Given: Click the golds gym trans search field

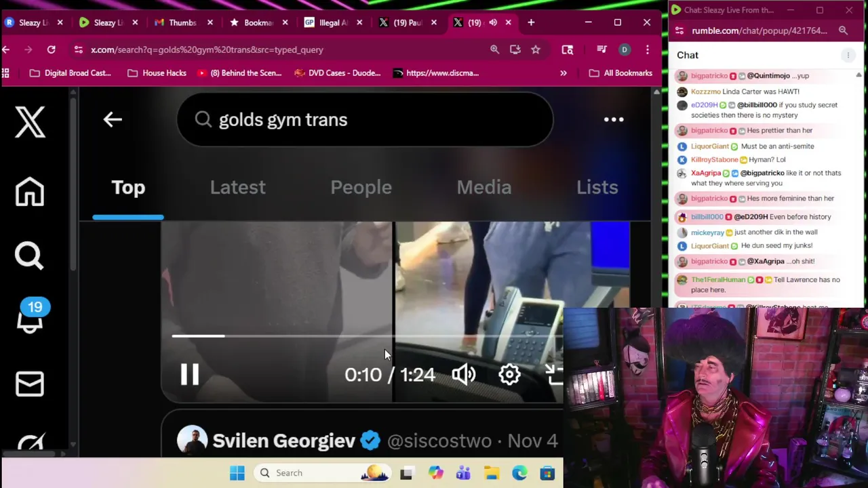Looking at the screenshot, I should (x=365, y=119).
